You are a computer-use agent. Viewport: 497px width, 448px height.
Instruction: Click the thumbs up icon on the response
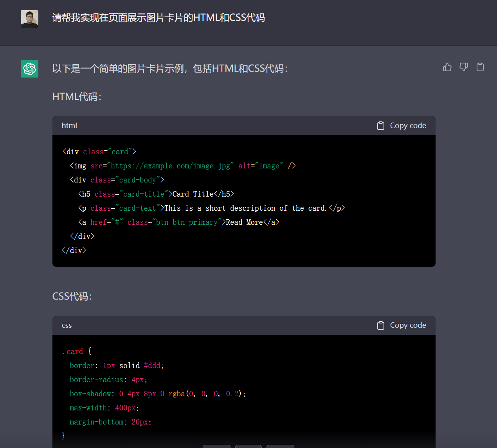447,67
